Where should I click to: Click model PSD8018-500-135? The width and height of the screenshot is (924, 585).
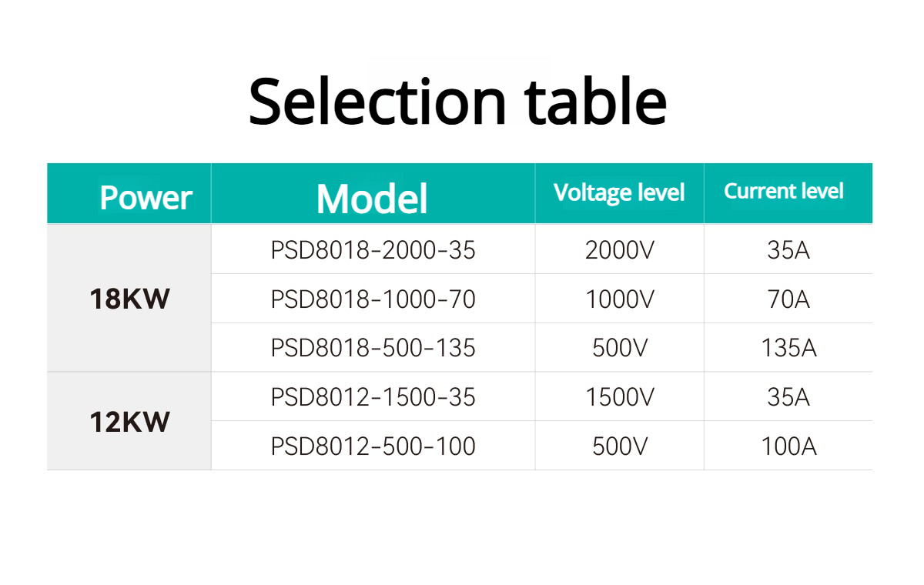pos(373,348)
